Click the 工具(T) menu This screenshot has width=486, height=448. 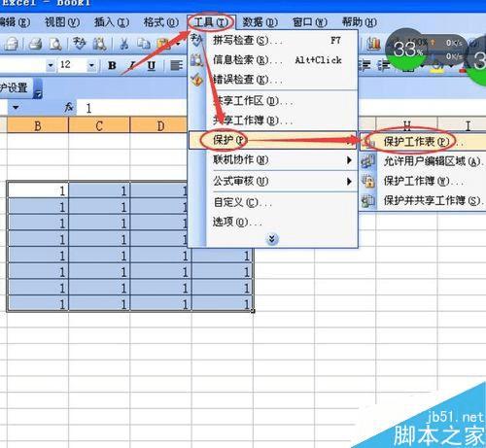[x=211, y=22]
